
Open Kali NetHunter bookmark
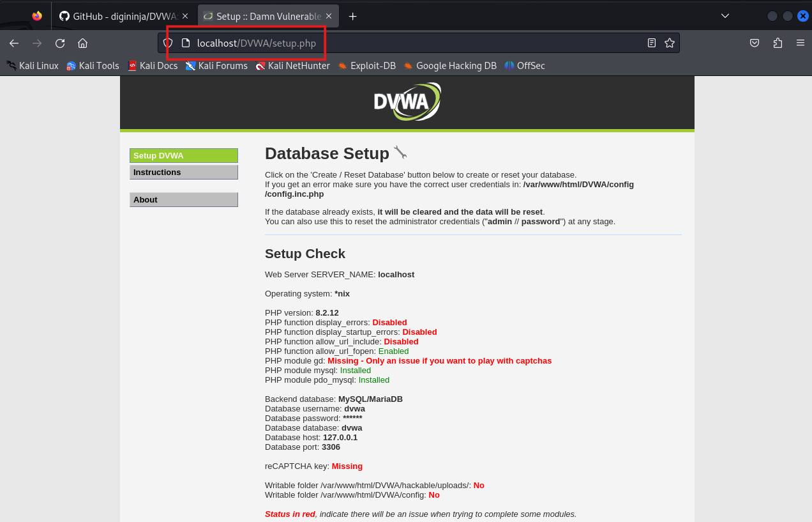click(x=292, y=65)
